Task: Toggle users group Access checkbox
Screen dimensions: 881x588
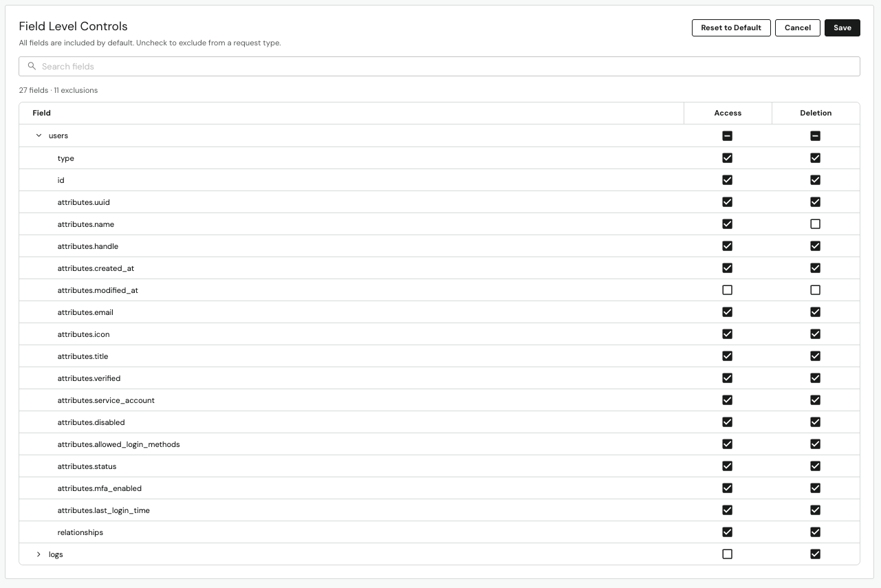Action: click(x=728, y=136)
